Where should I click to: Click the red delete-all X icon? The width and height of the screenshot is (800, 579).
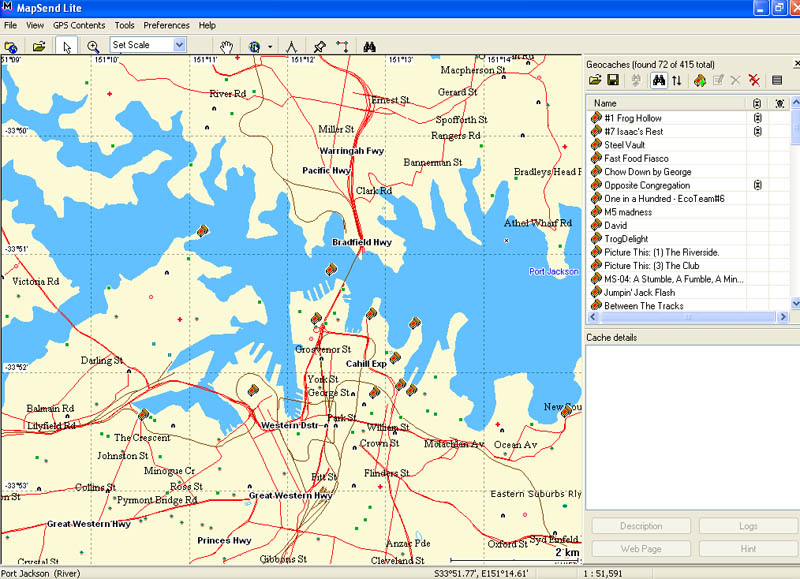click(x=754, y=80)
